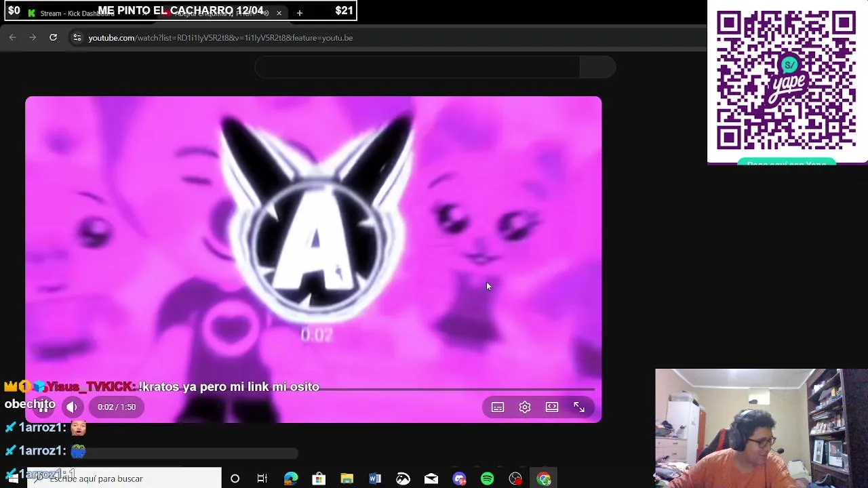Click the Windows taskbar search box
This screenshot has height=488, width=868.
124,479
